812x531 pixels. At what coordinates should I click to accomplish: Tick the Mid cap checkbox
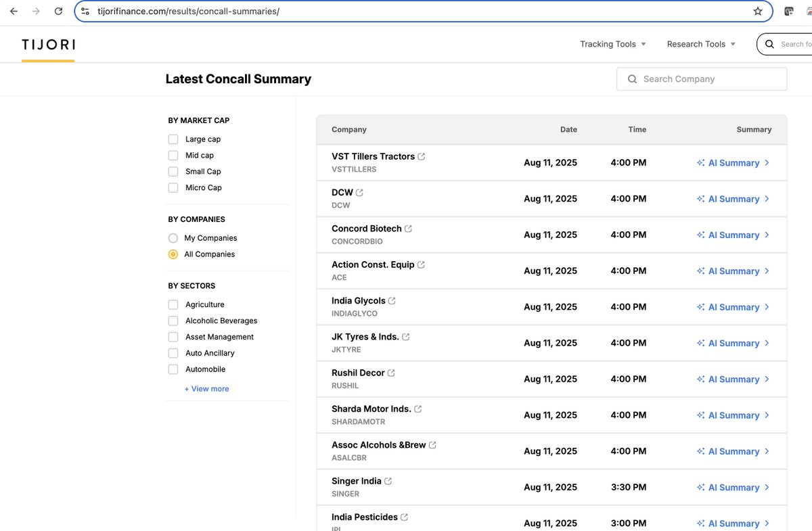173,156
